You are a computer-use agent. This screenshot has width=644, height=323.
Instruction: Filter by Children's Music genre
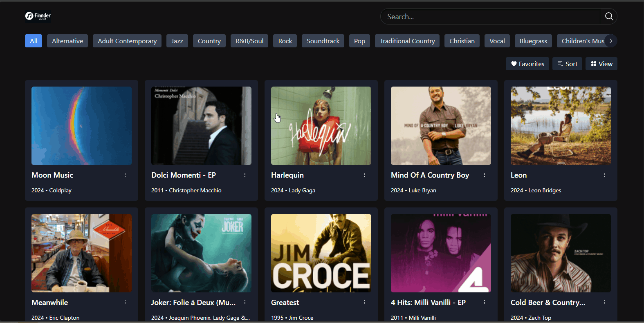pos(581,41)
